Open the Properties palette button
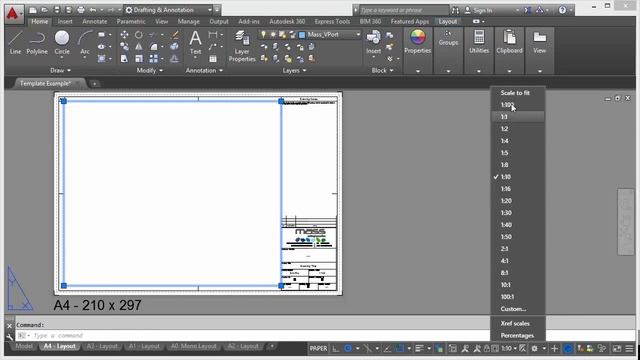The image size is (640, 360). pyautogui.click(x=418, y=42)
